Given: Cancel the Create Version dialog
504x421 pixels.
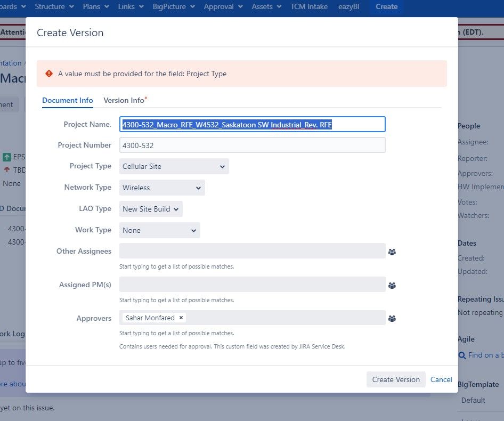Looking at the screenshot, I should pos(441,379).
